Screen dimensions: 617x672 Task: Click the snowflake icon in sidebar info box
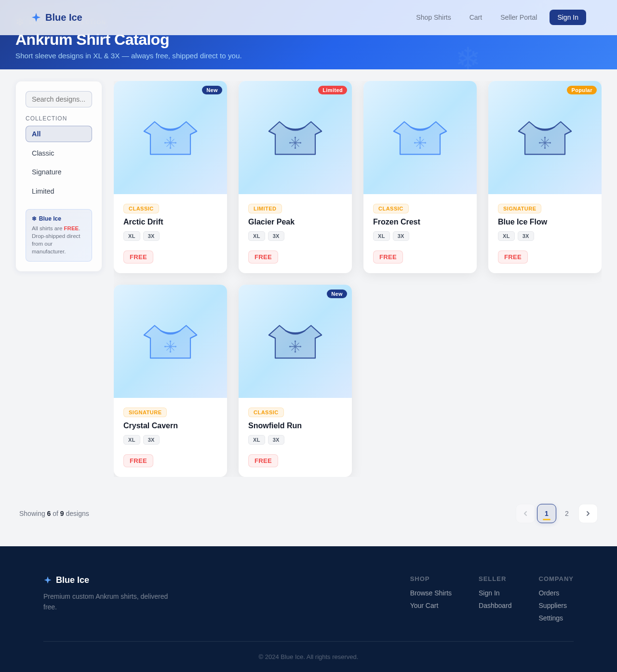[34, 219]
